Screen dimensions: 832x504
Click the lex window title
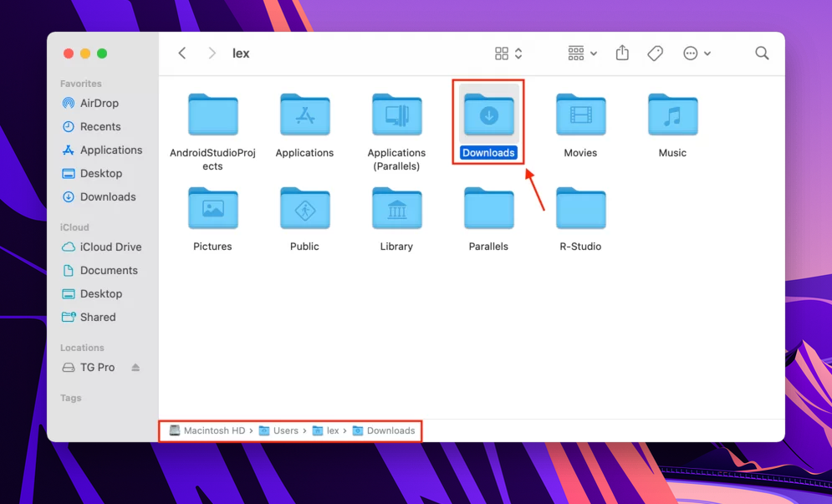(241, 53)
